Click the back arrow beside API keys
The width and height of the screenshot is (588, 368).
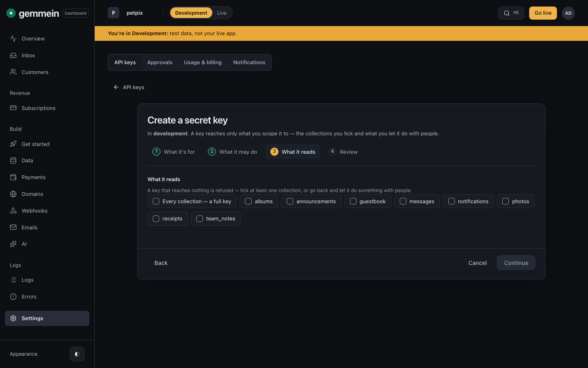tap(116, 87)
